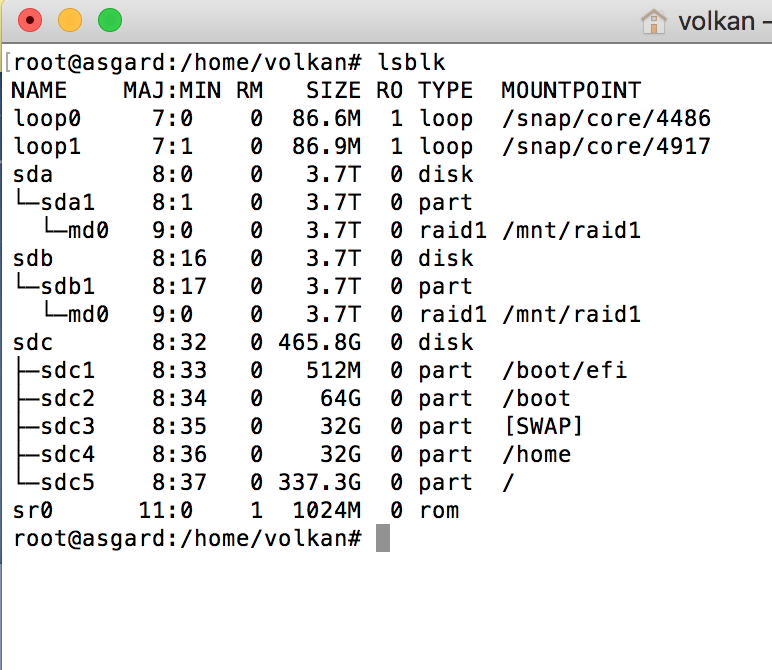Click the /home mountpoint of sdc4
Viewport: 772px width, 670px height.
point(536,455)
